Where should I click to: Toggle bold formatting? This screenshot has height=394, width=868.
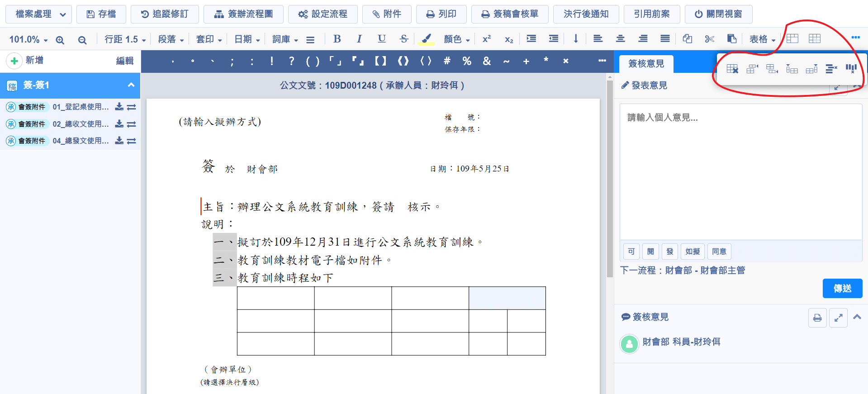coord(337,39)
